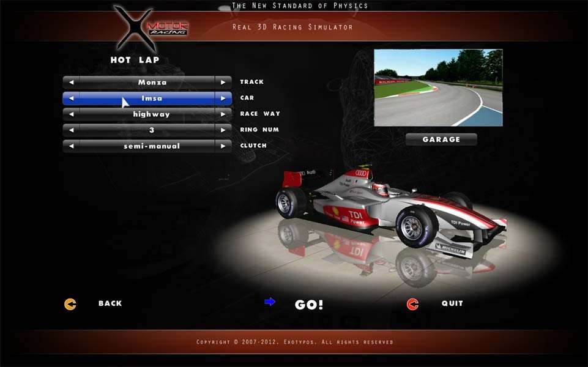Click the Real 3D Racing Simulator text

292,27
